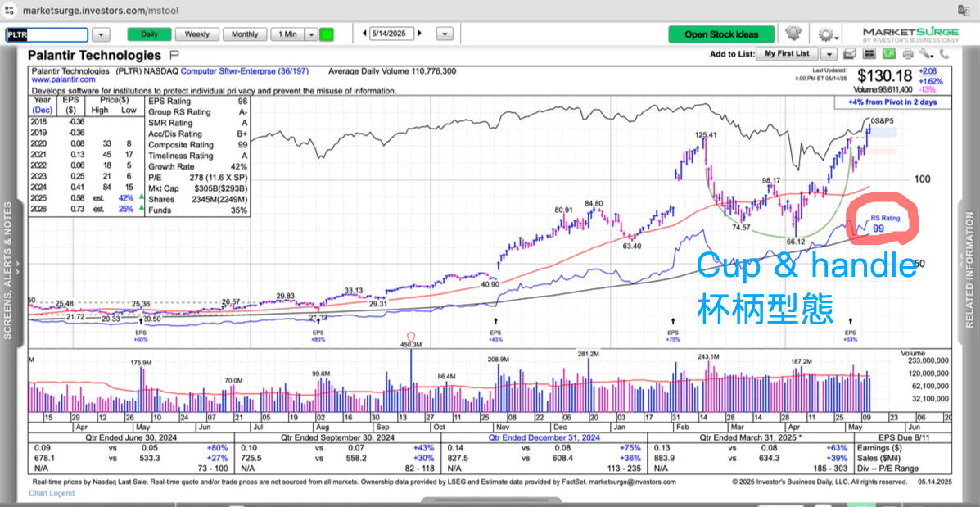The width and height of the screenshot is (980, 507).
Task: Switch to the list grid view icon
Action: [x=870, y=54]
